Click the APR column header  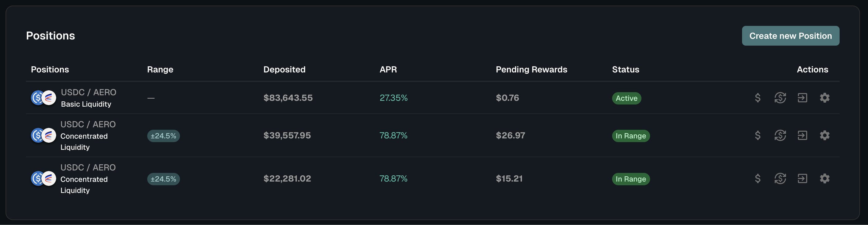coord(388,70)
